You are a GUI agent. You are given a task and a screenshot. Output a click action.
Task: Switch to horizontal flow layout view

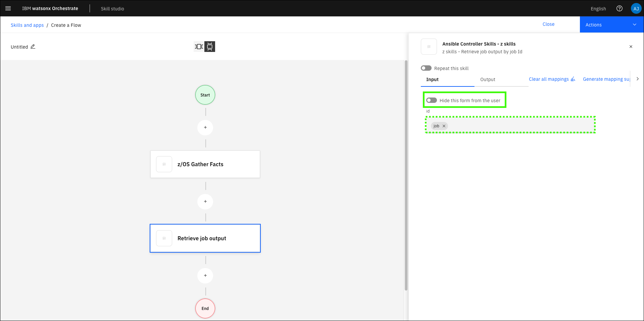(199, 47)
